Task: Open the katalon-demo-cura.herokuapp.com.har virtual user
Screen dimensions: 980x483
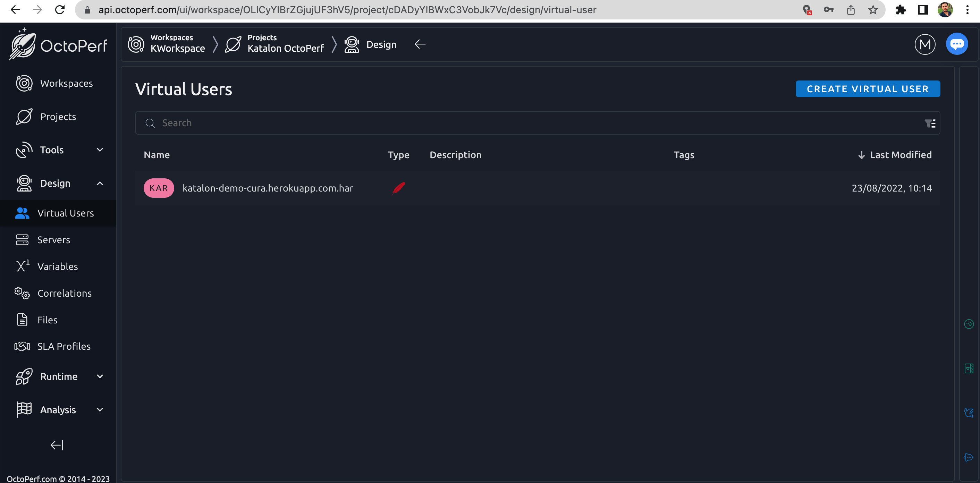Action: click(x=268, y=188)
